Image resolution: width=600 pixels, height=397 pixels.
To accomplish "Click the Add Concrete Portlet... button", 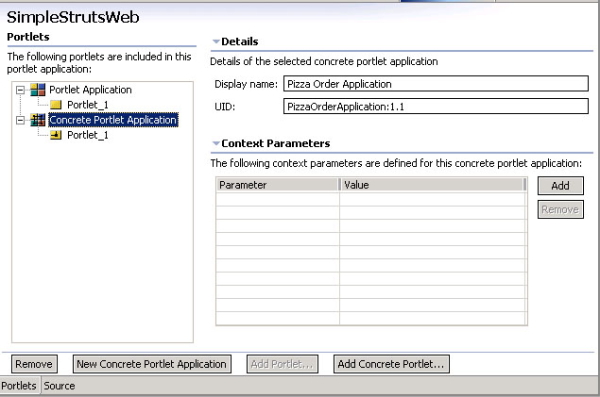I will pyautogui.click(x=391, y=364).
